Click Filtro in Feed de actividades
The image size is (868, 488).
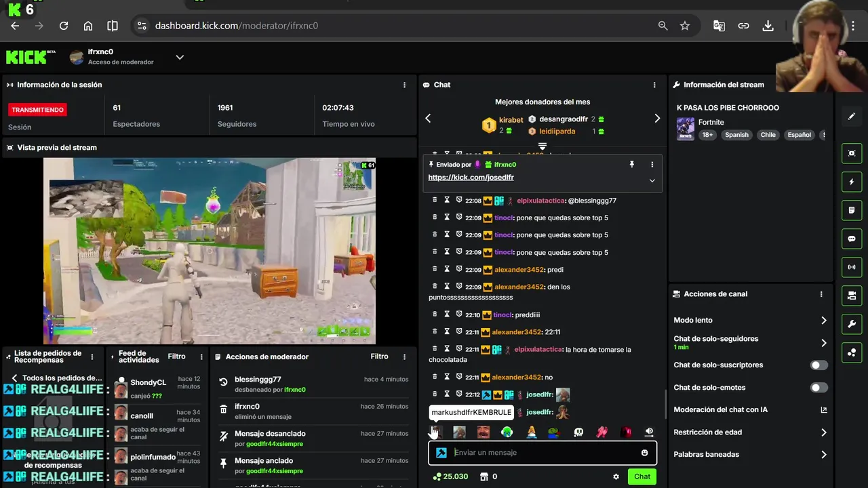(176, 357)
